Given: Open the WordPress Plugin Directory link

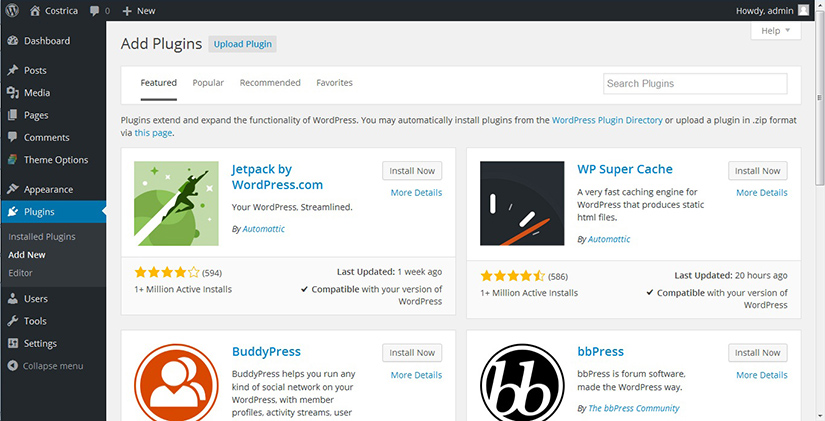Looking at the screenshot, I should point(607,120).
